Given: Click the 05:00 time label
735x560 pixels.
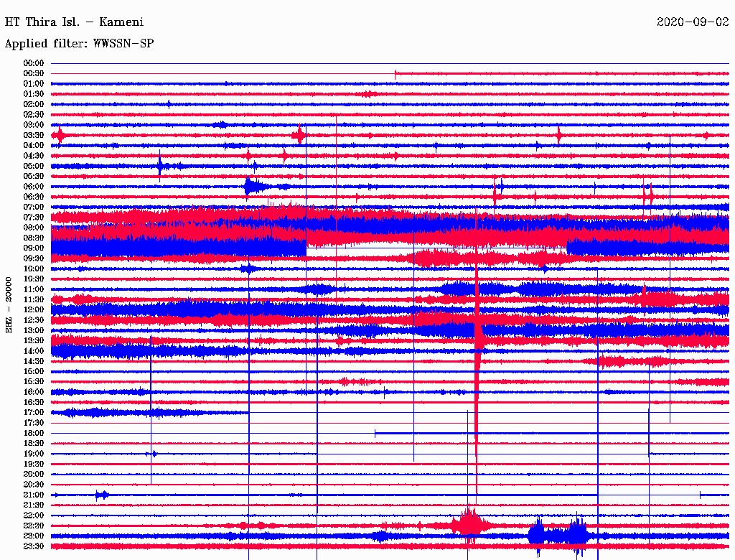Looking at the screenshot, I should 34,166.
